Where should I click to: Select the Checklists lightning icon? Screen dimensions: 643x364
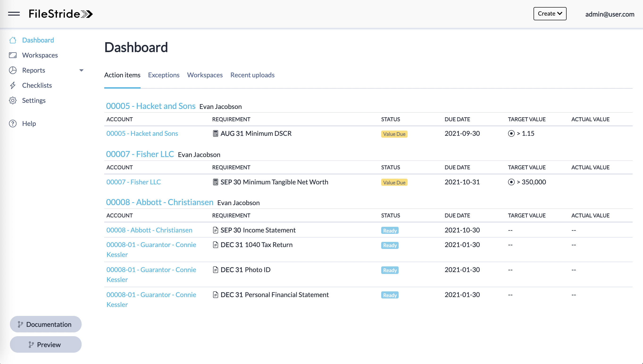[13, 85]
